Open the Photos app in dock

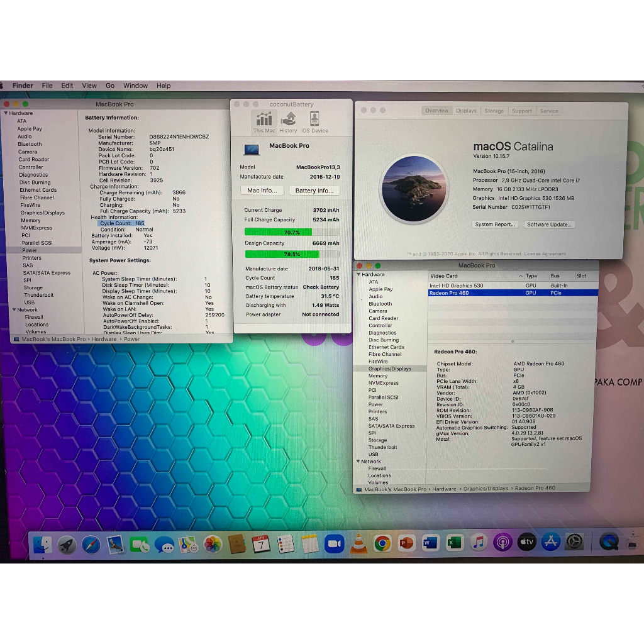click(213, 543)
